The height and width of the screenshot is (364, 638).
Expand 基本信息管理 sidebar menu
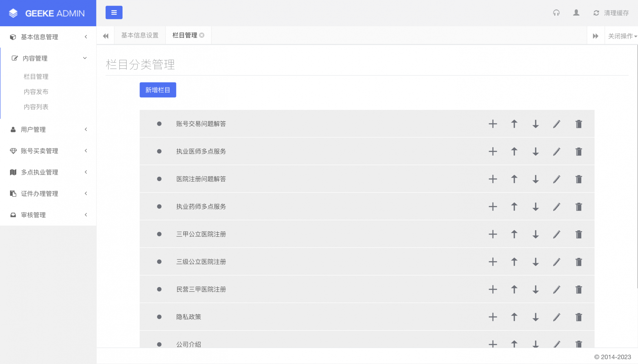pos(48,37)
